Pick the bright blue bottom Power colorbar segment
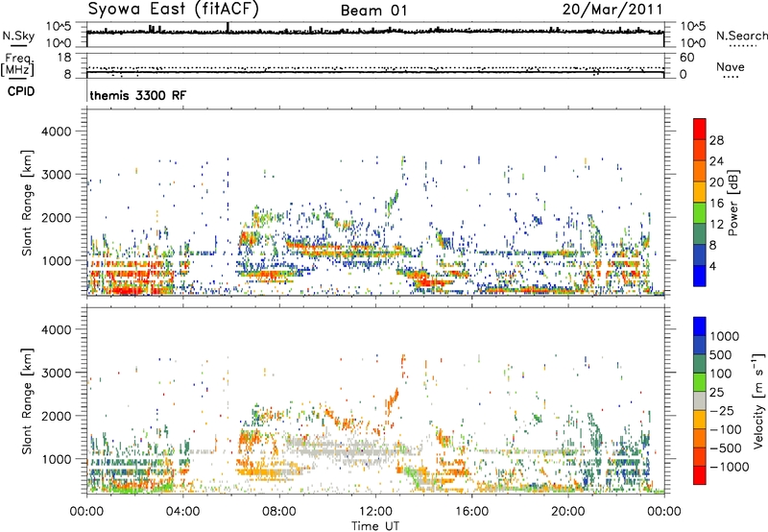The width and height of the screenshot is (768, 532). [x=700, y=277]
